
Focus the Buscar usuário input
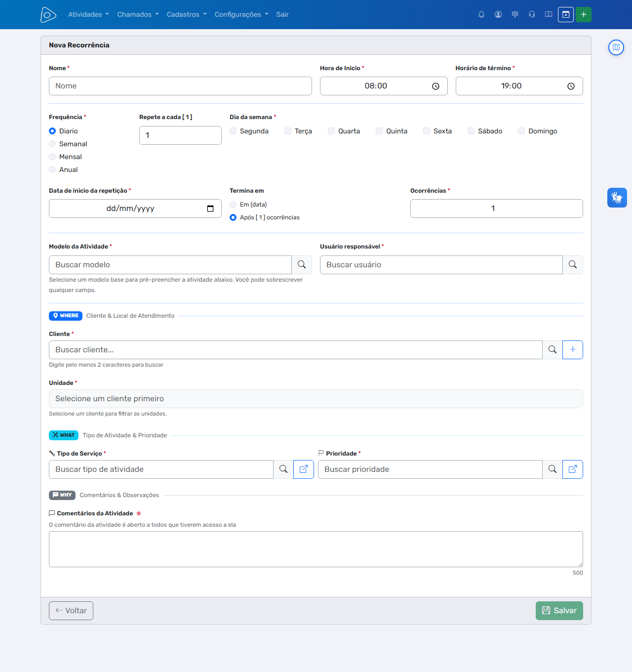[x=441, y=265]
